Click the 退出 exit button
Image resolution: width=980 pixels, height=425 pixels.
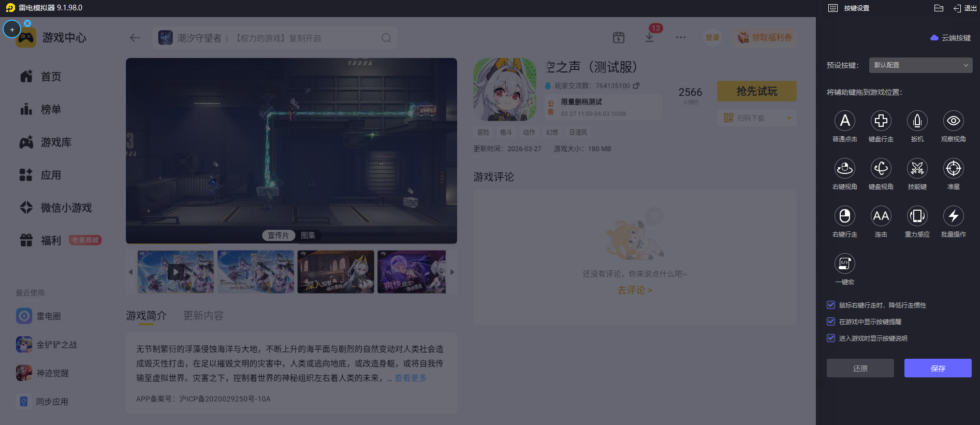coord(965,8)
